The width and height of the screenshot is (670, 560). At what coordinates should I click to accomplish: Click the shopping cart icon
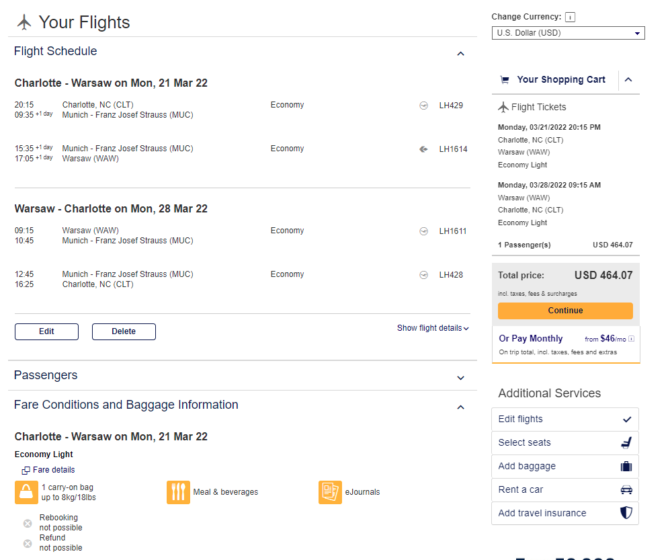coord(505,80)
